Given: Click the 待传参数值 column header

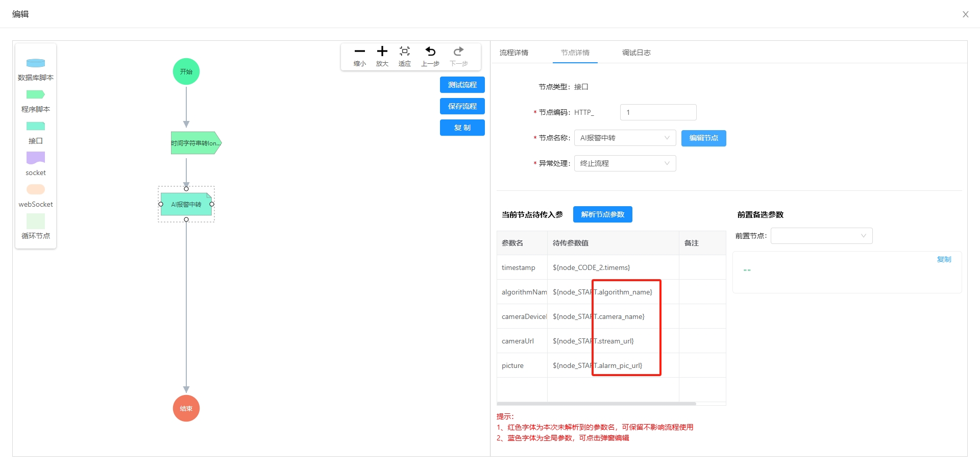Looking at the screenshot, I should click(x=613, y=243).
